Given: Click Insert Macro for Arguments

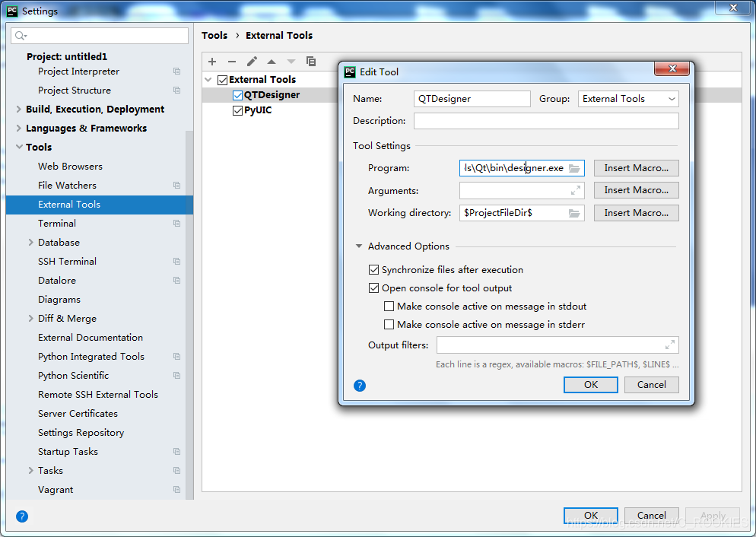Looking at the screenshot, I should pos(636,190).
